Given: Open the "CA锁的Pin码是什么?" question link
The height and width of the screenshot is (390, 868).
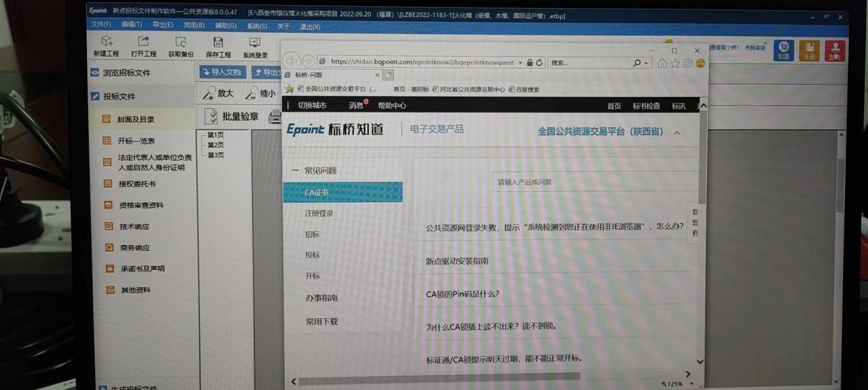Looking at the screenshot, I should click(462, 294).
